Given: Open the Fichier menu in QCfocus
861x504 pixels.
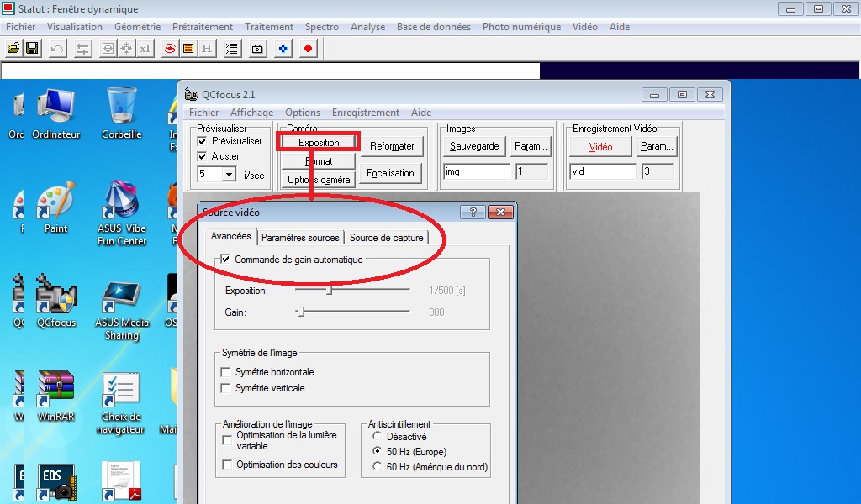Looking at the screenshot, I should [203, 113].
